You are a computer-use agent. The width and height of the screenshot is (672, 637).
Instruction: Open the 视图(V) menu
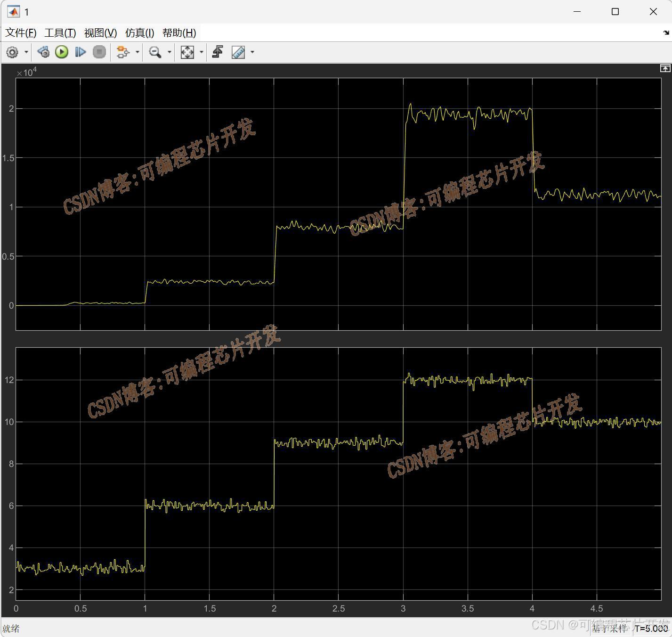100,33
